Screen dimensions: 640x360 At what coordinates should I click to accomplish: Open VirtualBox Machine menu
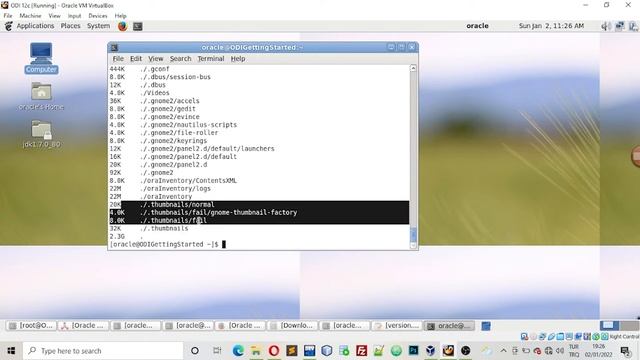pyautogui.click(x=30, y=16)
